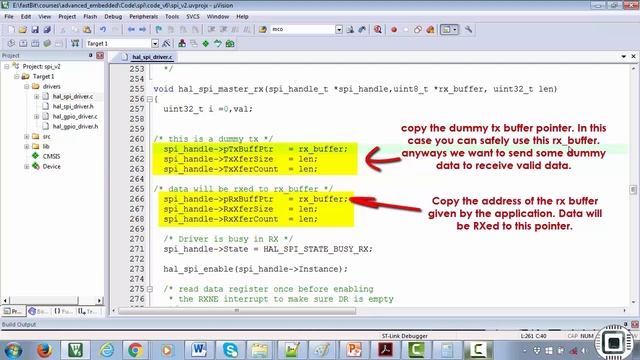
Task: Open Firefox from the taskbar
Action: (x=44, y=350)
